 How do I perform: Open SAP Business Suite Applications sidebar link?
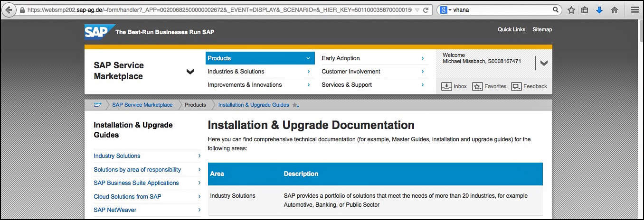click(136, 183)
